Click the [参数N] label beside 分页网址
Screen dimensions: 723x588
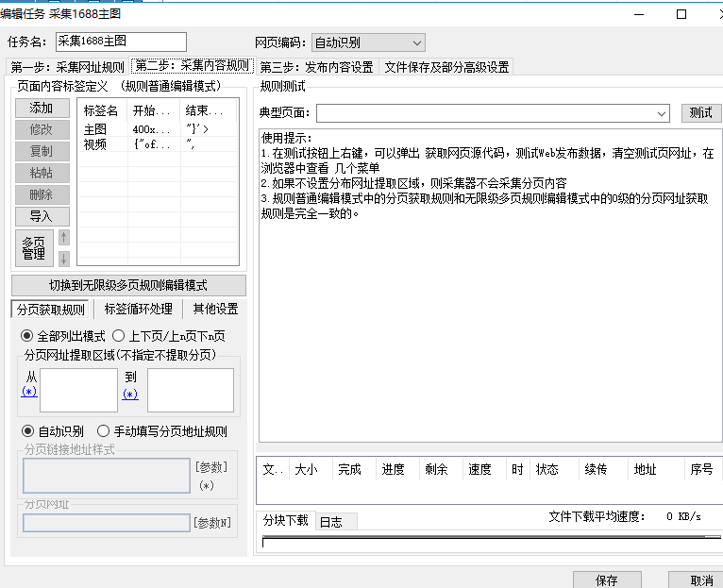tap(212, 523)
